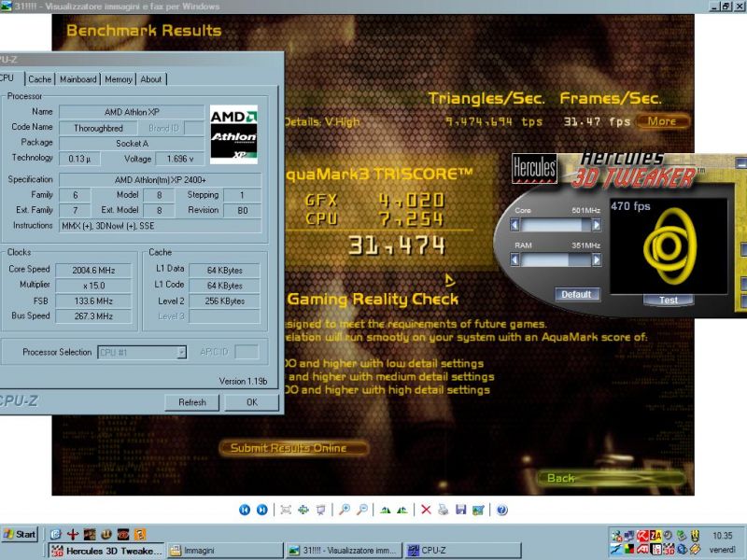
Task: Go to next image in viewer toolbar
Action: point(262,510)
